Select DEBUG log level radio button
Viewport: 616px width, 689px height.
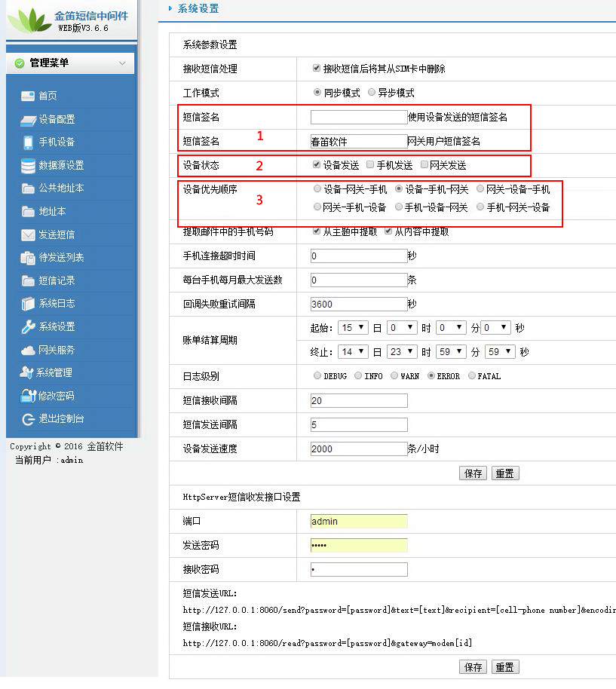(x=317, y=375)
